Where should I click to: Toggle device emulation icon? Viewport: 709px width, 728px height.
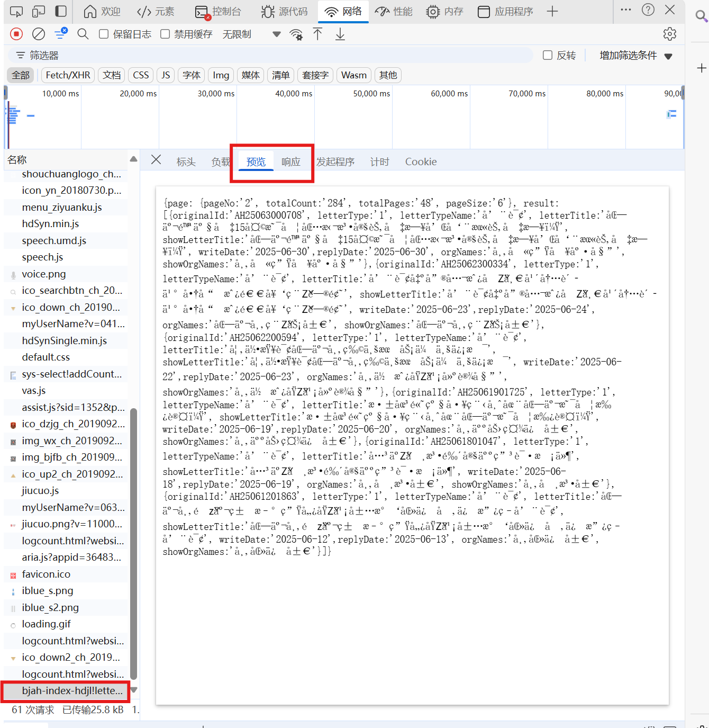point(39,11)
